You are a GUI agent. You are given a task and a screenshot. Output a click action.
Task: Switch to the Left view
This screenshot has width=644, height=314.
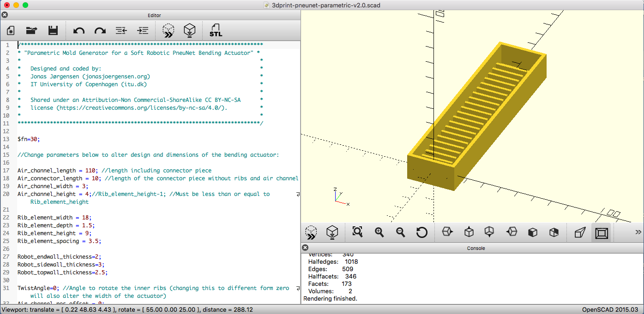point(512,232)
